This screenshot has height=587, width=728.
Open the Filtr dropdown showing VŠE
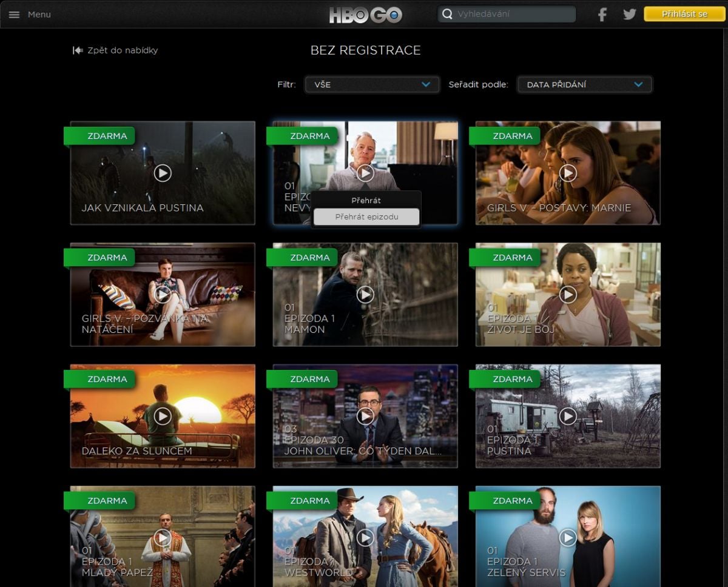(372, 84)
